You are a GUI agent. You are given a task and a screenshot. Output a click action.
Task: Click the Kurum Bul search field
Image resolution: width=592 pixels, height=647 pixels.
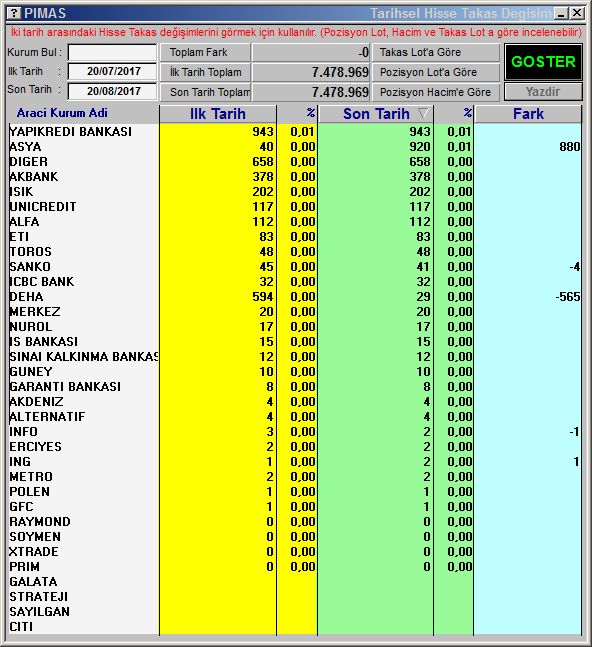coord(113,52)
